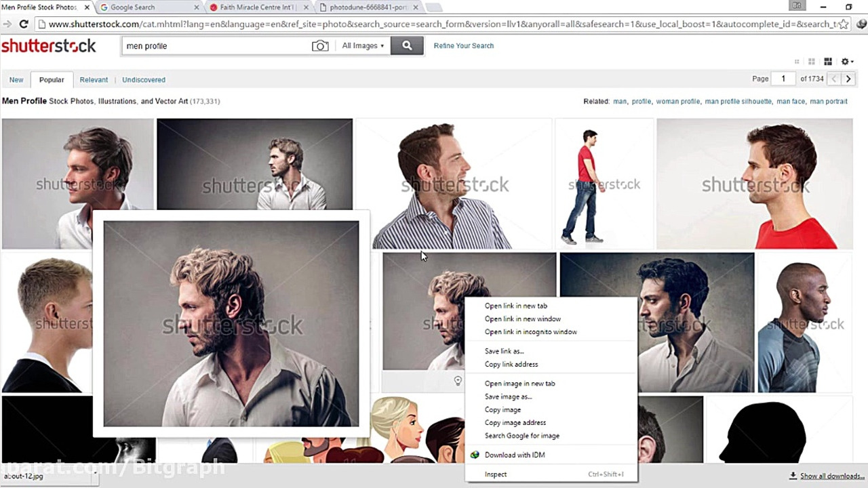The height and width of the screenshot is (488, 868).
Task: Click the enlarged hover preview of blond bearded man
Action: coord(231,324)
